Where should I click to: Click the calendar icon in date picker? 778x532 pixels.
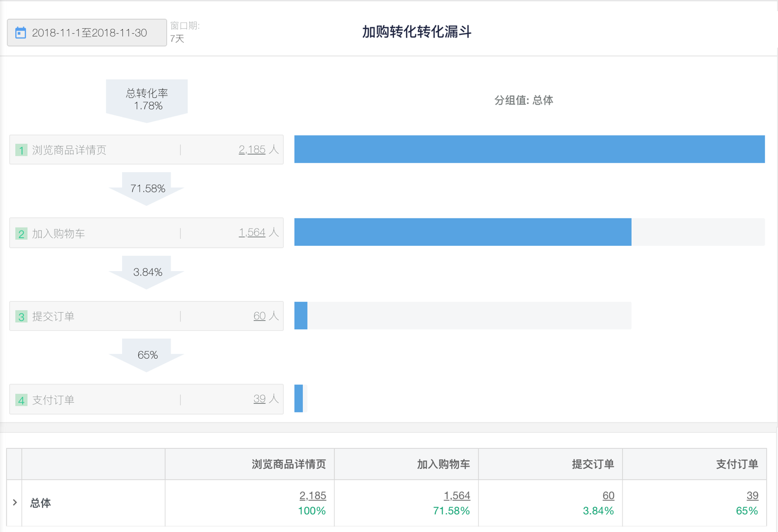pos(20,33)
